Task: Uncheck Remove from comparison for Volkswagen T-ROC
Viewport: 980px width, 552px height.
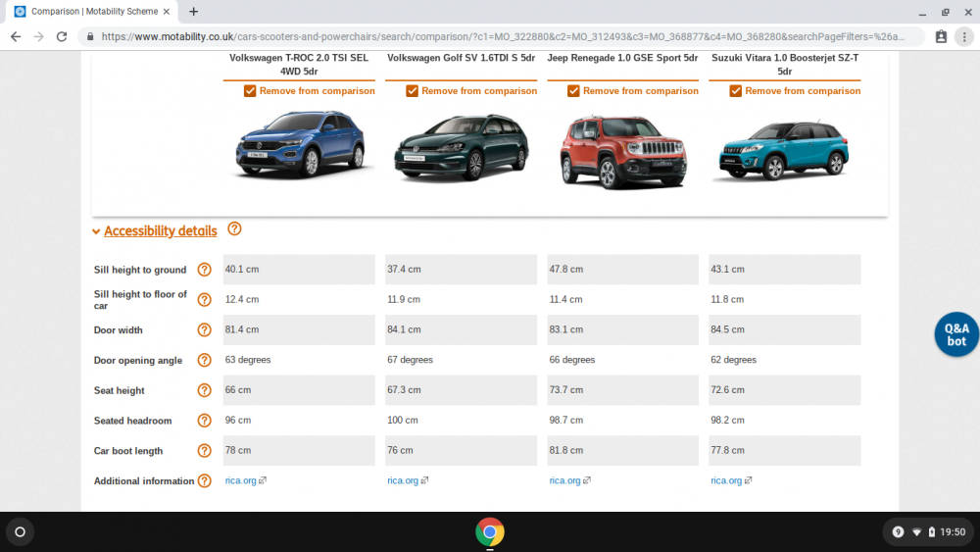Action: 250,90
